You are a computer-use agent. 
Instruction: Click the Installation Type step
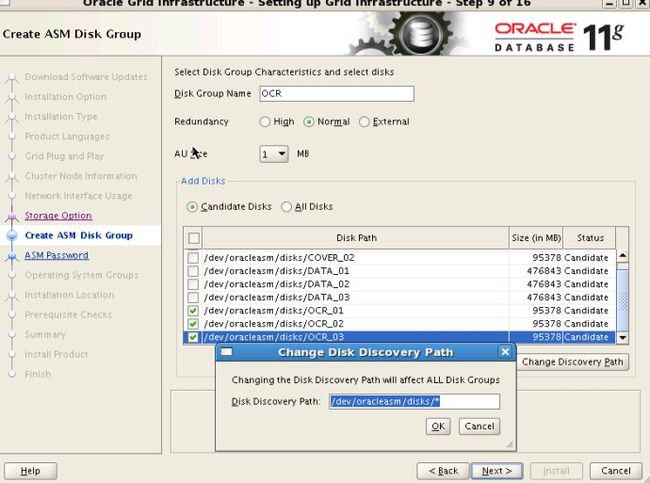tap(61, 117)
